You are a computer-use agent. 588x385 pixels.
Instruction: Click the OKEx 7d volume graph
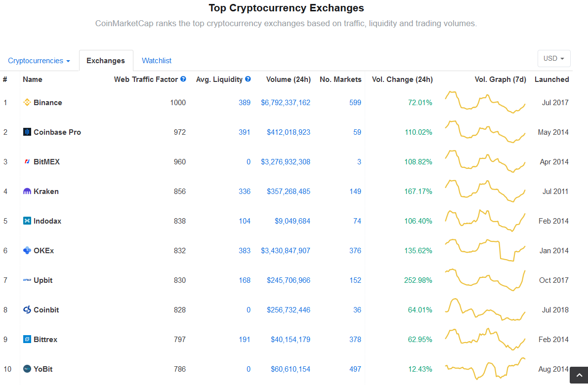485,250
